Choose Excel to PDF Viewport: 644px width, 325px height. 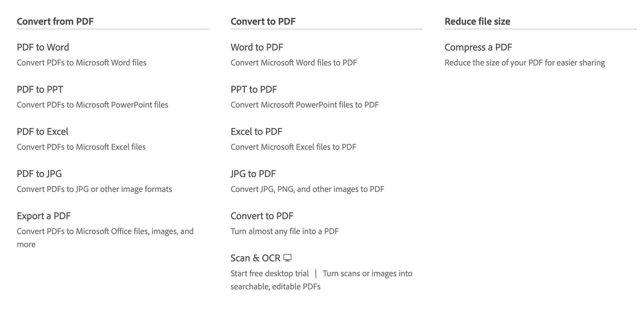pos(257,132)
